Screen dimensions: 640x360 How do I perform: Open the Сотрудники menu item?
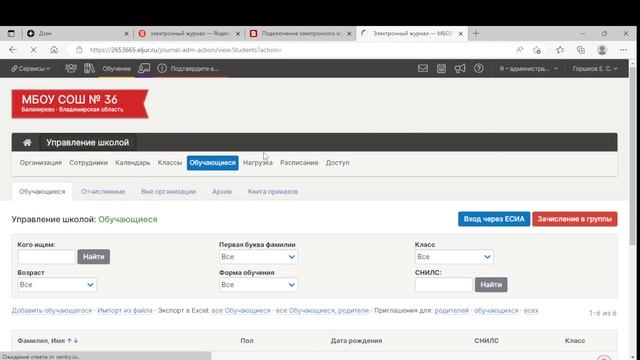click(x=88, y=162)
